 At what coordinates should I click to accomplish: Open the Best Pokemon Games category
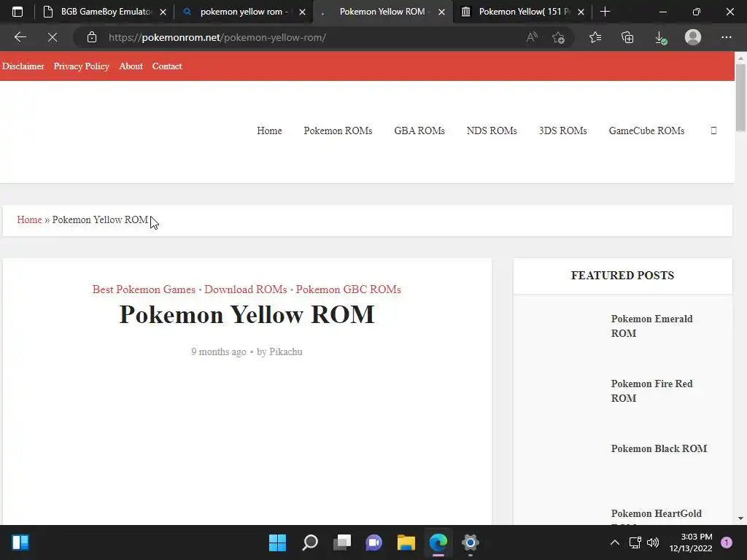click(144, 289)
